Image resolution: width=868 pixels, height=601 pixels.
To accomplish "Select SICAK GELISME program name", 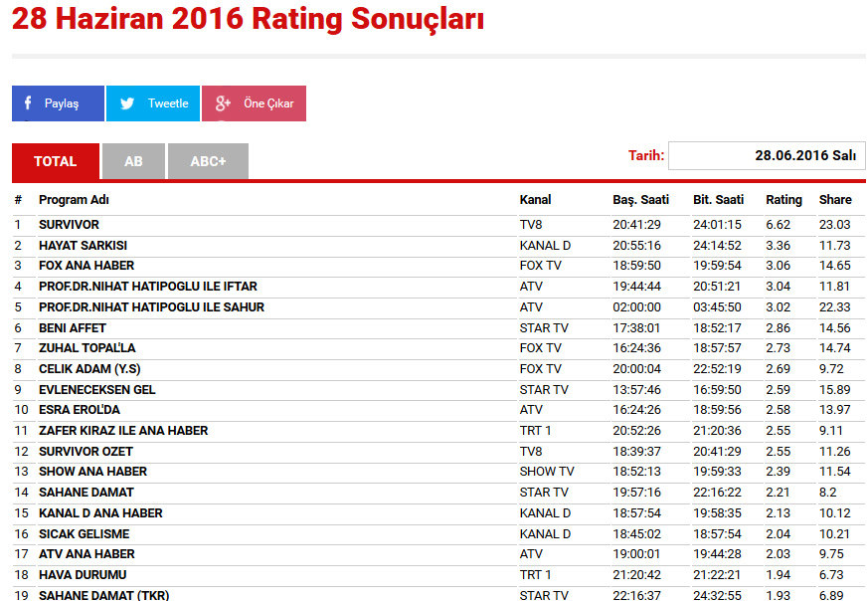I will (x=85, y=534).
